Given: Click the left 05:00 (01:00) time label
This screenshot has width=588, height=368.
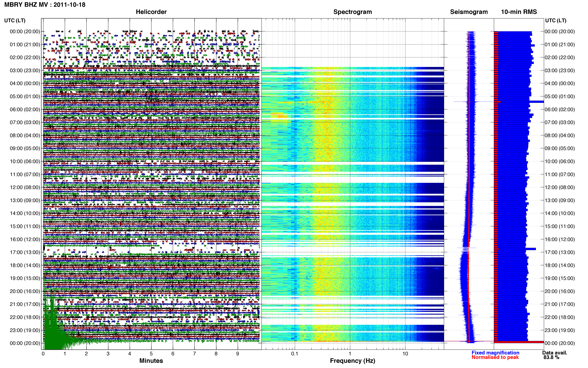Looking at the screenshot, I should [x=25, y=96].
